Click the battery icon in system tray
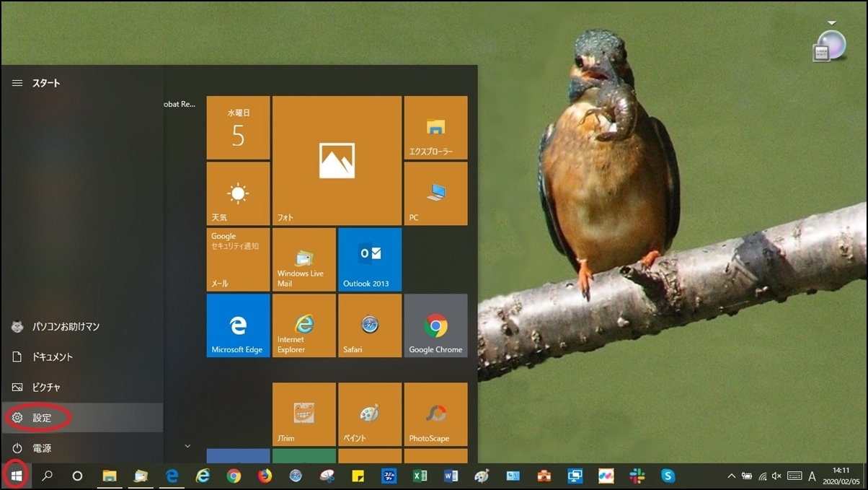 (747, 476)
